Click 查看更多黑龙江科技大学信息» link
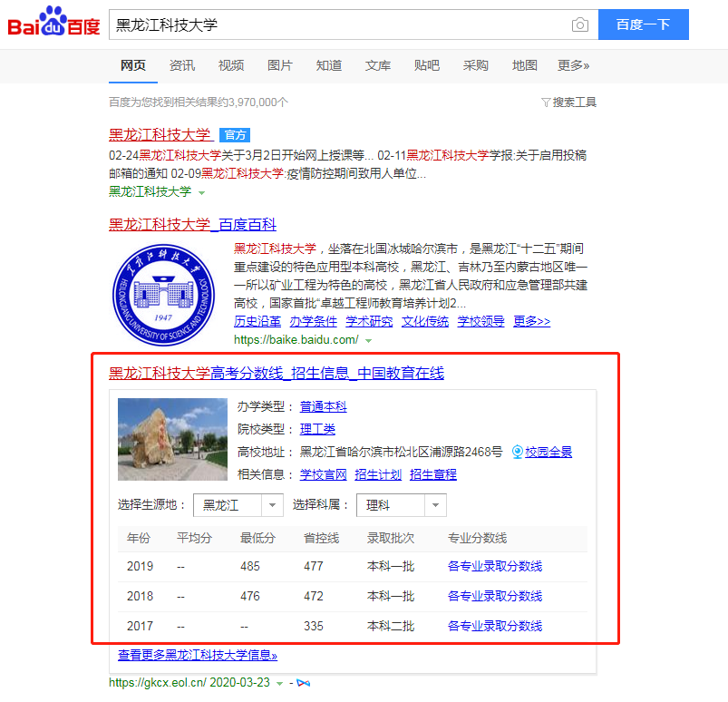The image size is (728, 702). click(198, 655)
